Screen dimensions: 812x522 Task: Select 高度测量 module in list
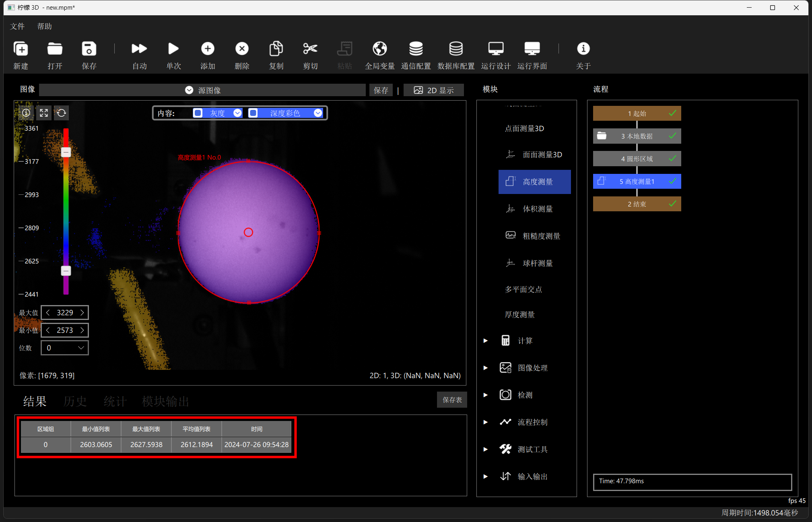[x=534, y=182]
